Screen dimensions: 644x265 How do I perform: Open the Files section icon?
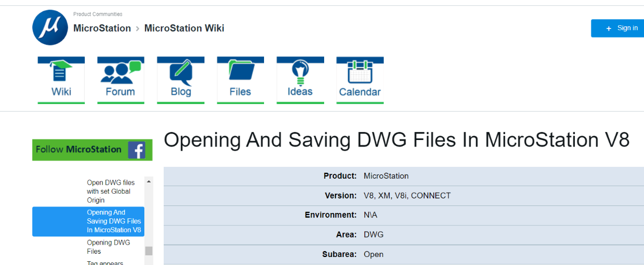(x=240, y=80)
